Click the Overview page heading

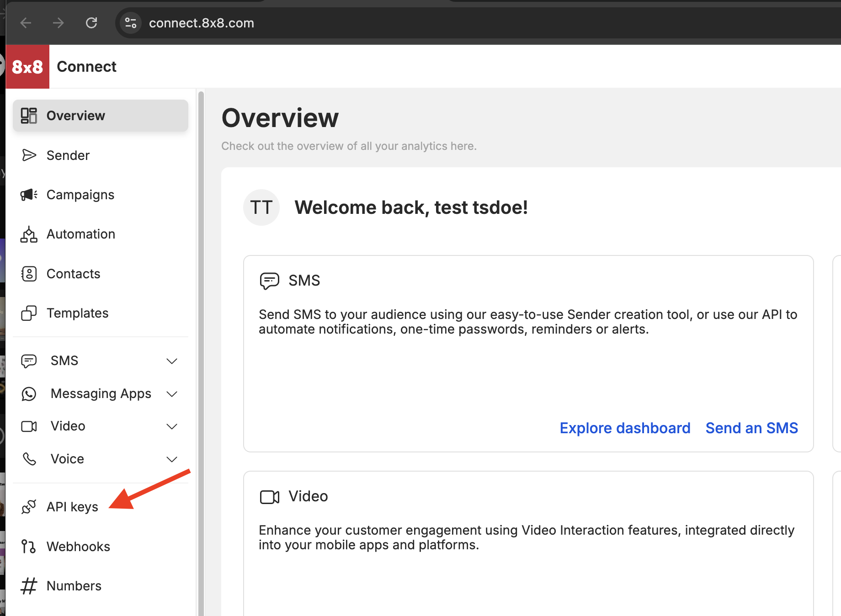[280, 118]
